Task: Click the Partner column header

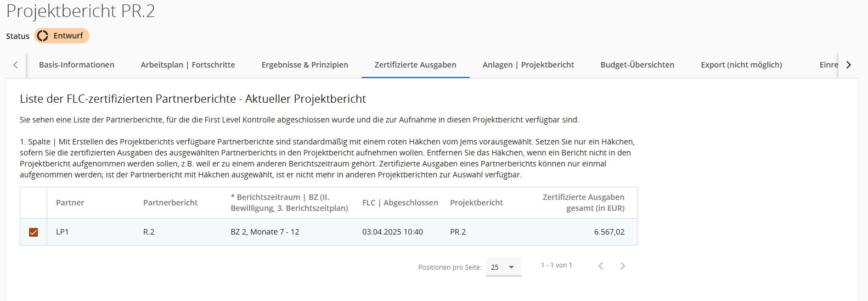Action: (x=70, y=203)
